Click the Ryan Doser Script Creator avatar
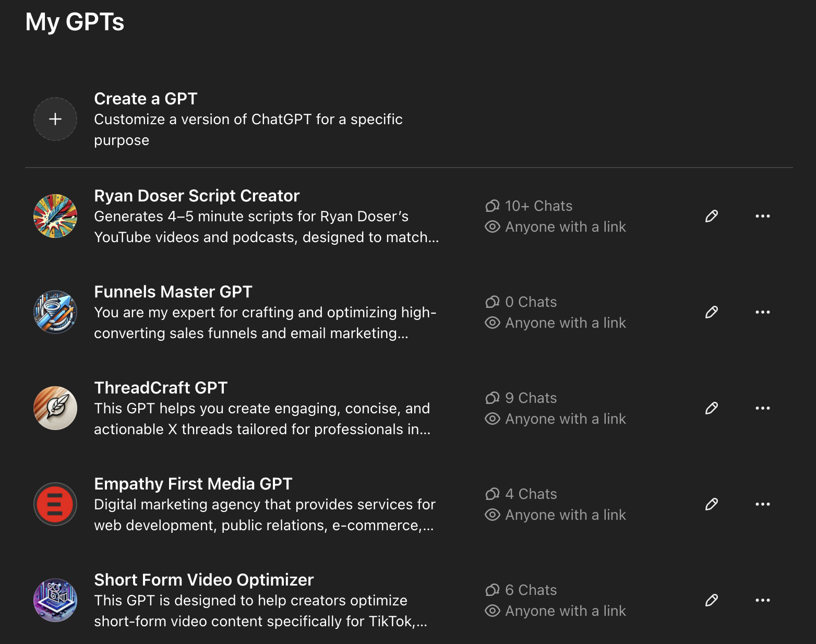This screenshot has width=816, height=644. tap(55, 216)
